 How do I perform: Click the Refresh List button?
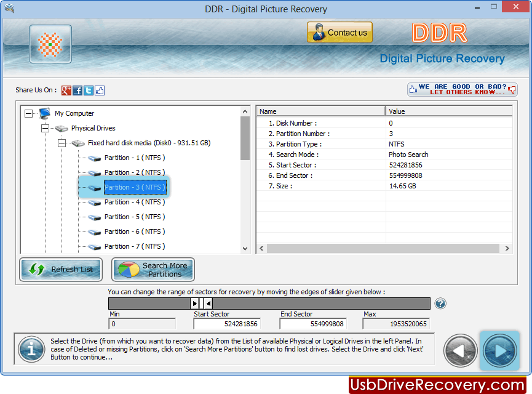61,270
